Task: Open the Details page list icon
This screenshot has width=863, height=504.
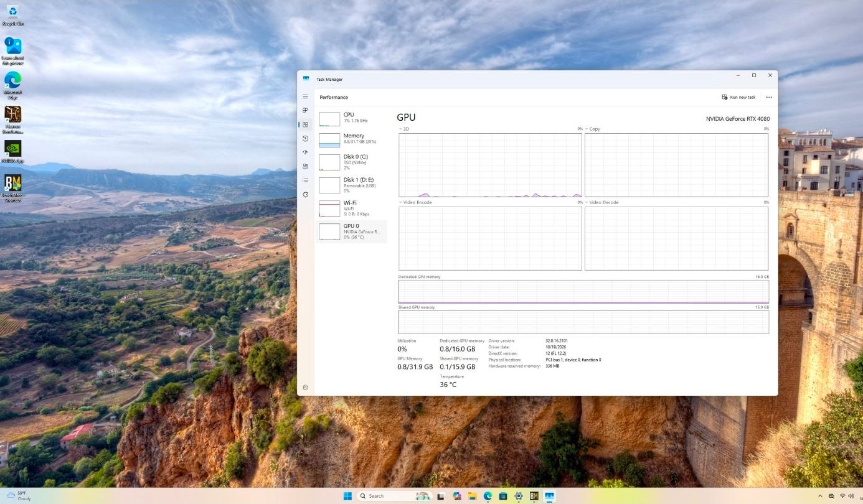Action: 305,180
